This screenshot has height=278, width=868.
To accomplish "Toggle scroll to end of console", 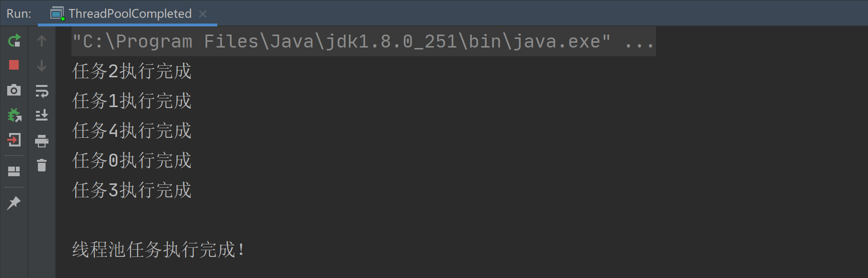I will 42,115.
